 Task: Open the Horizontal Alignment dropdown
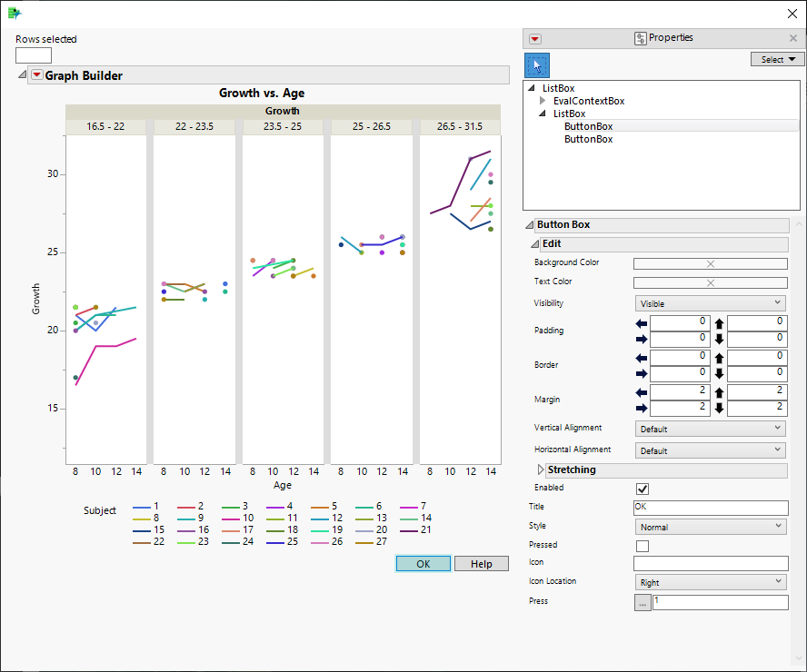coord(711,450)
